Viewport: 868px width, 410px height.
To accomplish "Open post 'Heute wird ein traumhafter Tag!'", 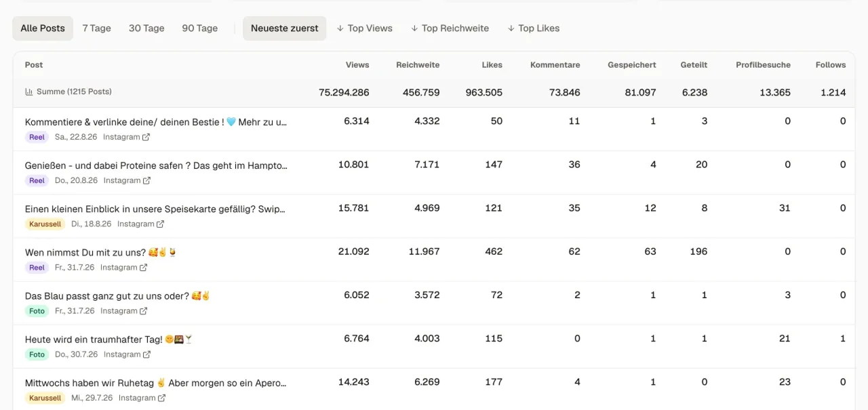I will coord(110,339).
